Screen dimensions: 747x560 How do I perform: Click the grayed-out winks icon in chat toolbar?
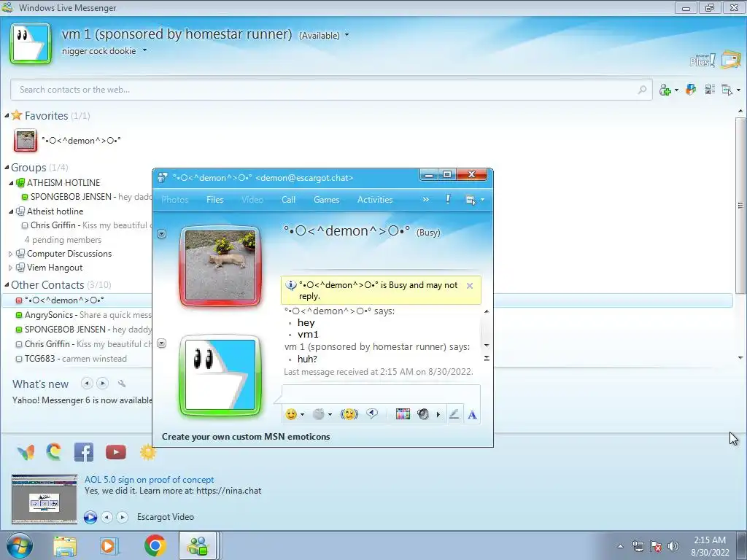coord(318,414)
